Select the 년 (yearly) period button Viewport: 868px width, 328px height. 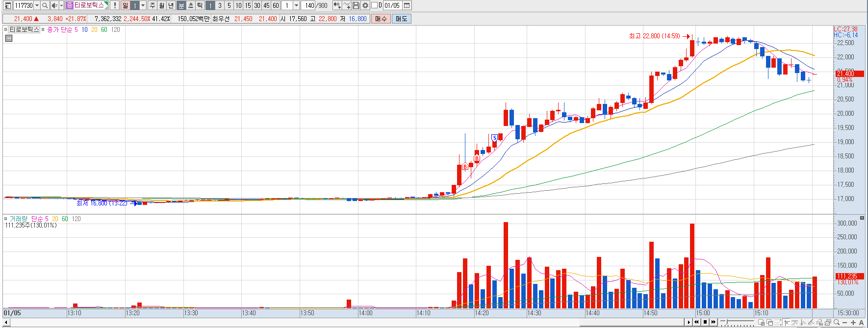point(171,5)
